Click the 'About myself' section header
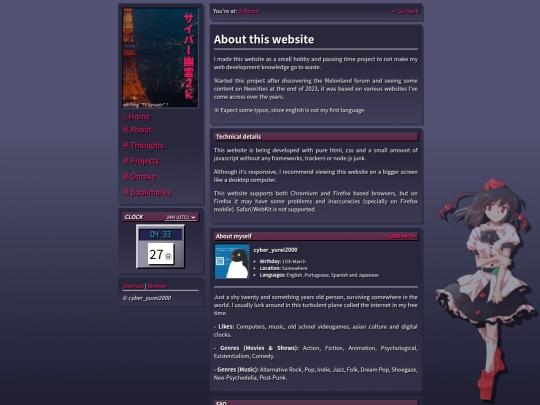This screenshot has width=540, height=405. 316,236
